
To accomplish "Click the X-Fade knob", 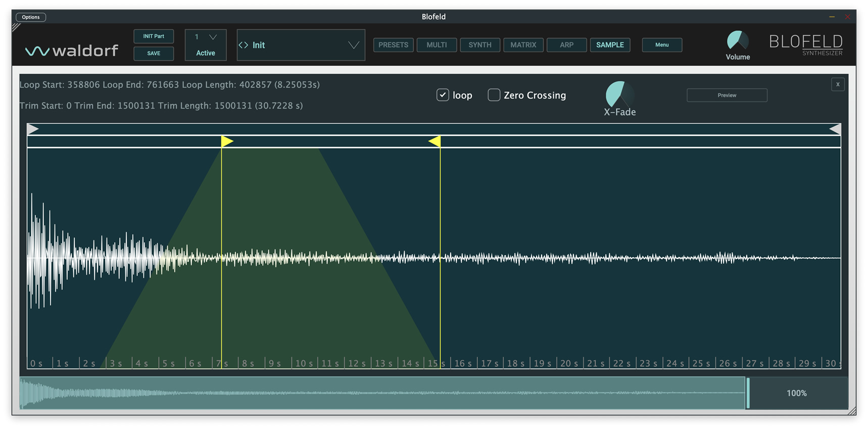I will pos(620,94).
